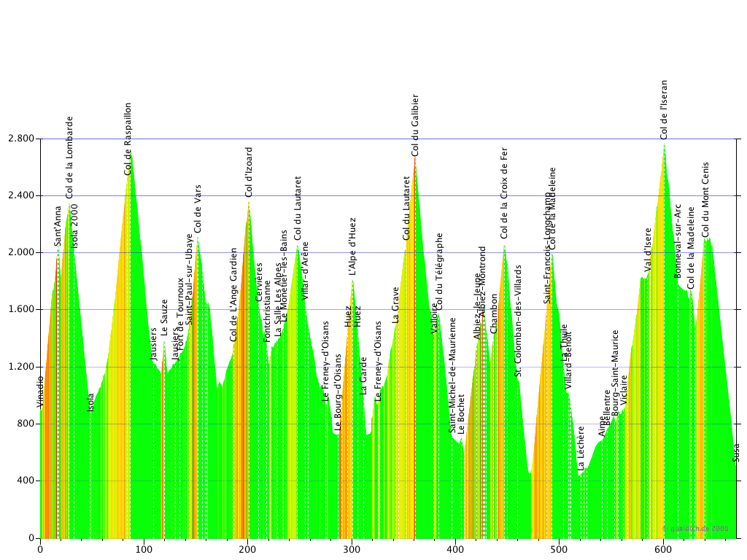Select the Col de la Lombarde label
Screen dimensions: 747x560
[x=70, y=157]
